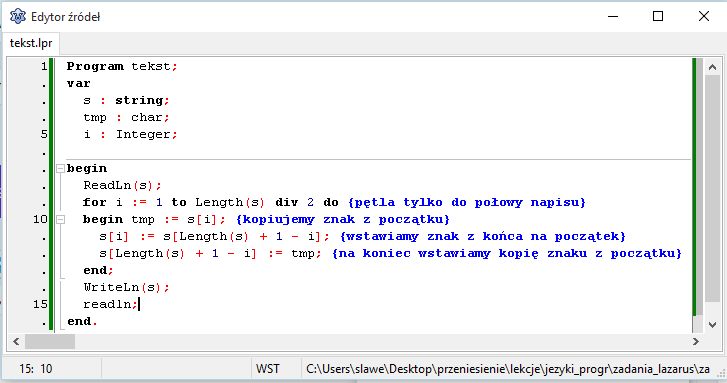Click the 'tekst' program name on line one
Screen dimensions: 727x383
151,67
